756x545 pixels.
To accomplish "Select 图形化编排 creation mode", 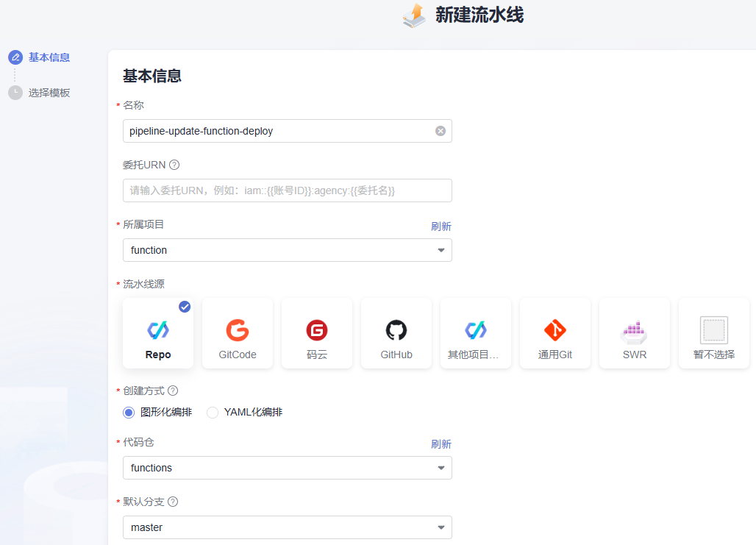I will click(x=129, y=412).
